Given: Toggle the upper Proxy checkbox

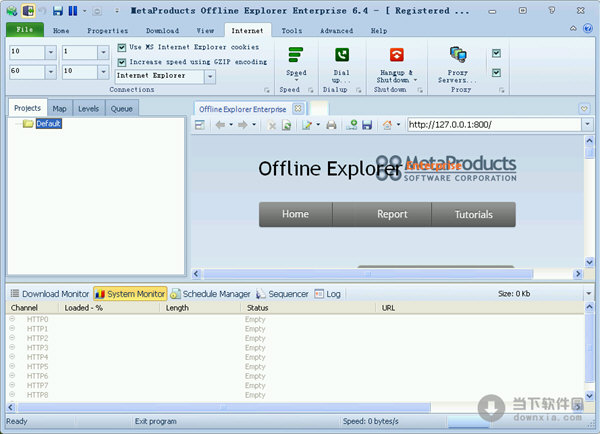Looking at the screenshot, I should pos(496,53).
